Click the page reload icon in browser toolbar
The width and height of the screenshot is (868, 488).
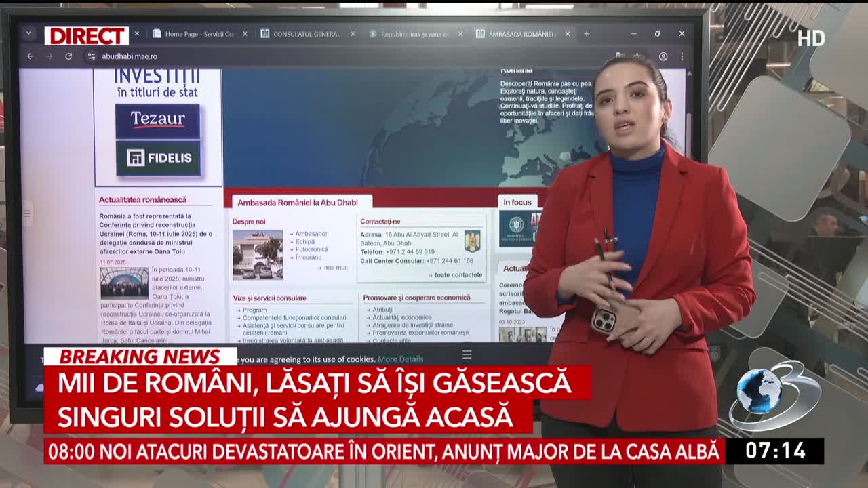[x=68, y=56]
